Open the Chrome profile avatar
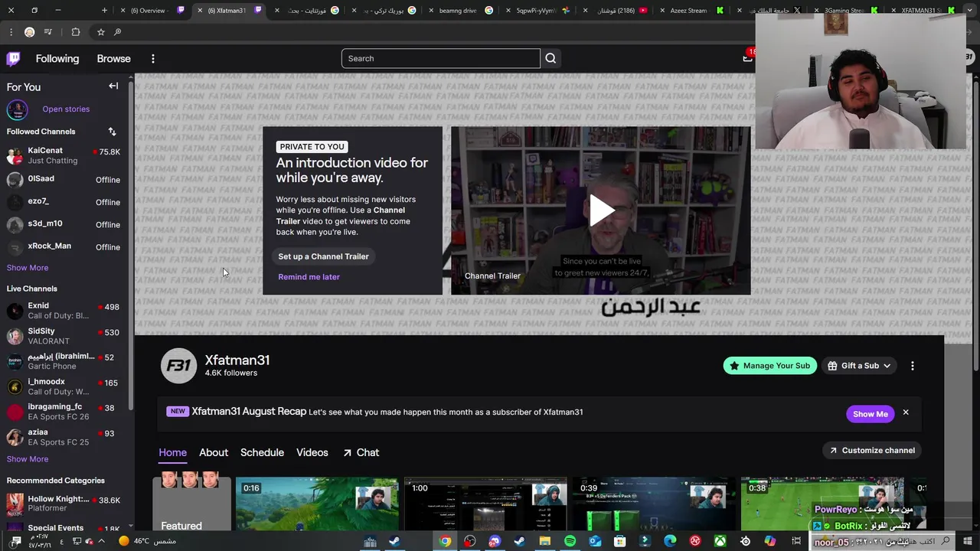Viewport: 980px width, 551px height. (x=29, y=32)
